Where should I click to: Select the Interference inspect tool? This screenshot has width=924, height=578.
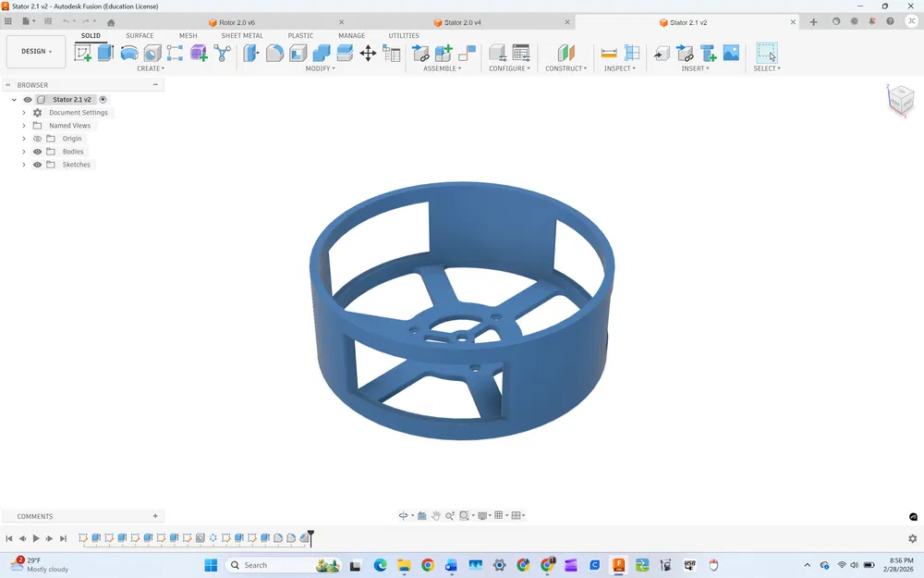pyautogui.click(x=632, y=53)
